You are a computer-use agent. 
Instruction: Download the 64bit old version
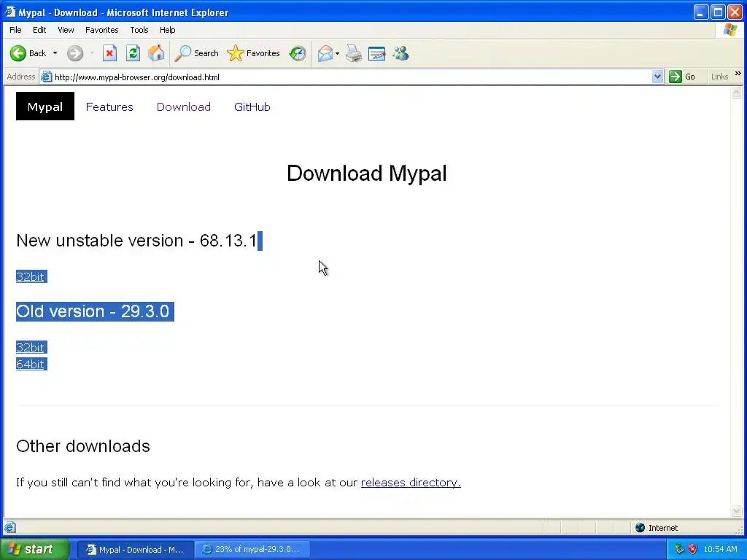[x=30, y=365]
